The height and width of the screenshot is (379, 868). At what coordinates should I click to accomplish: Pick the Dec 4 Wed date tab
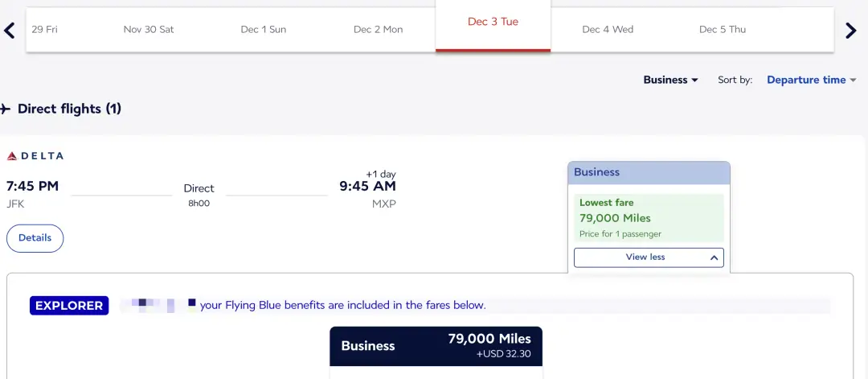(x=608, y=30)
